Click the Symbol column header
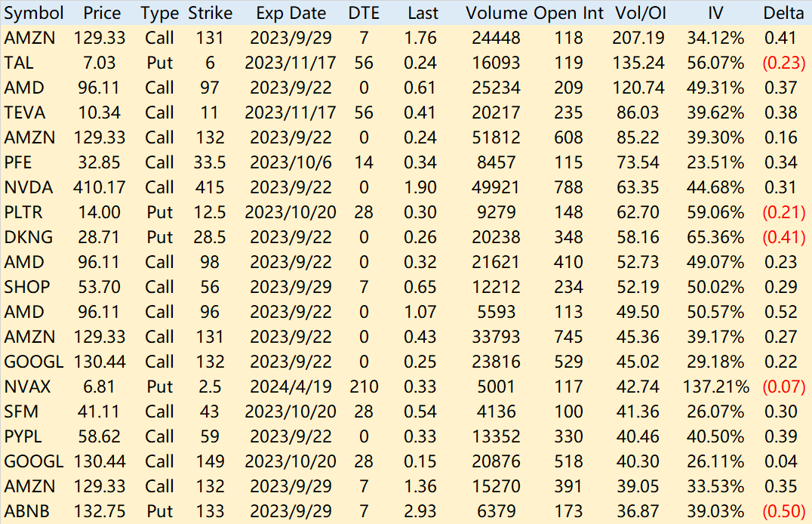Viewport: 812px width, 524px height. click(x=34, y=13)
